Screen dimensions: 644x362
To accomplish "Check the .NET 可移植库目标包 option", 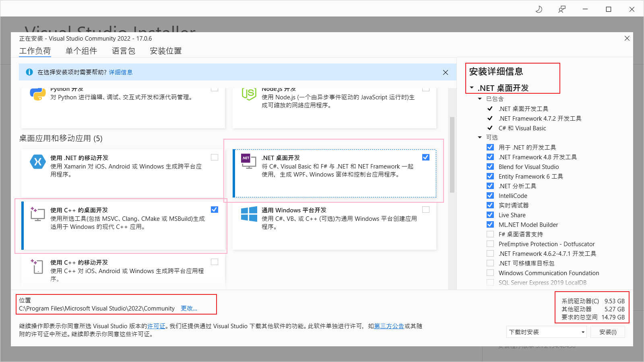I will pos(490,263).
